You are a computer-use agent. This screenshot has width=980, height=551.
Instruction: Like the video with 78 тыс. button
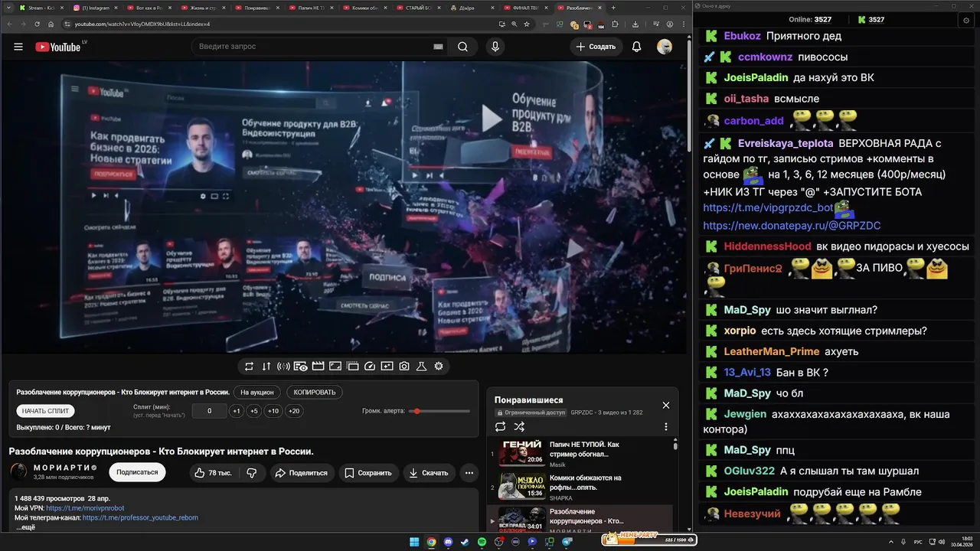pos(213,473)
